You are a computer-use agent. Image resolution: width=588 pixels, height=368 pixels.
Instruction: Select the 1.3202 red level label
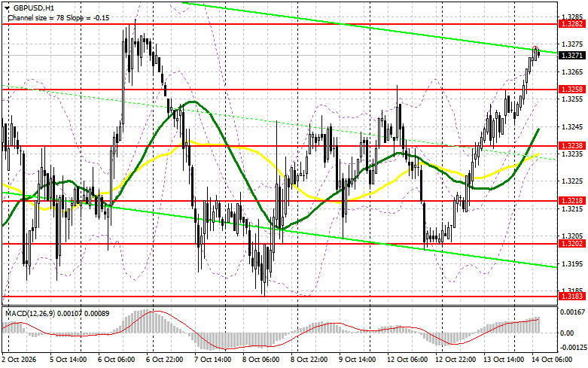(x=571, y=244)
